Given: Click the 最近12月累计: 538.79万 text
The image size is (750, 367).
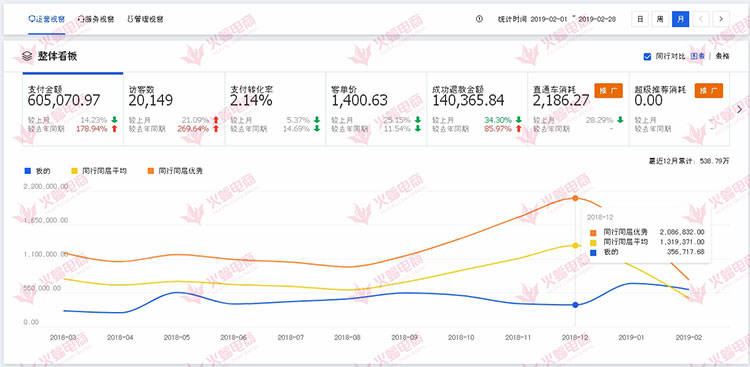Looking at the screenshot, I should point(689,161).
